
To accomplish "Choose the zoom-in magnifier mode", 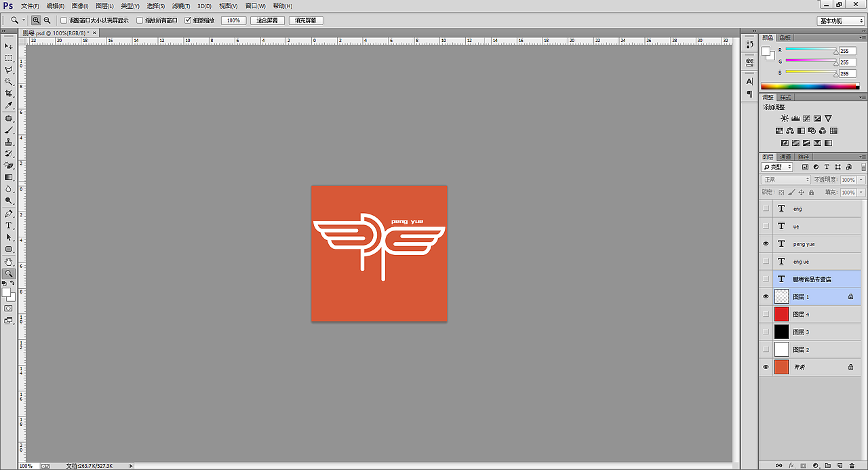I will click(x=36, y=20).
